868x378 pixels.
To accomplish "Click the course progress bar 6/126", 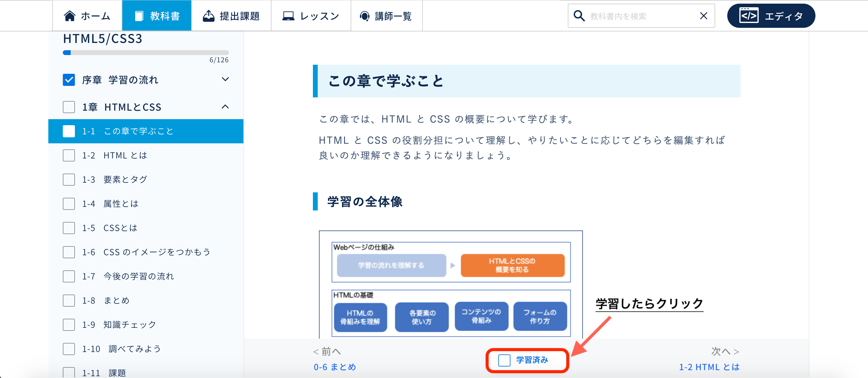I will pos(146,53).
